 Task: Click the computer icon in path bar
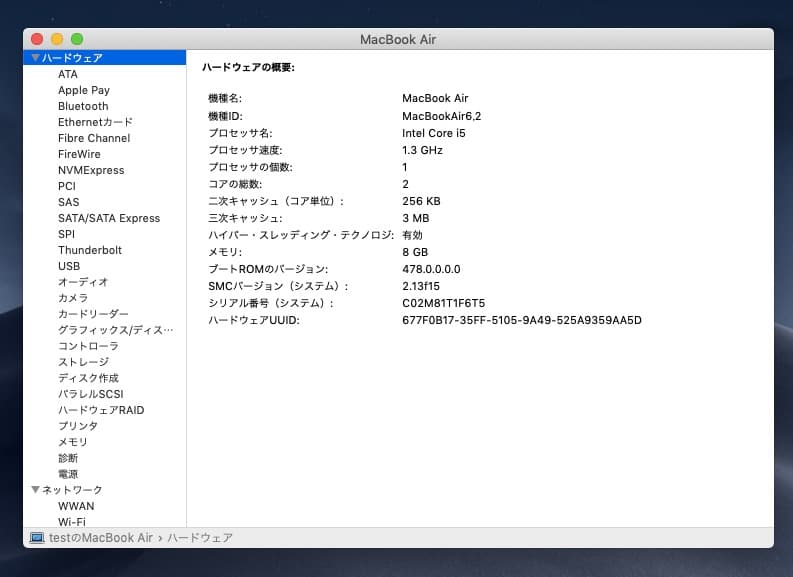point(36,538)
